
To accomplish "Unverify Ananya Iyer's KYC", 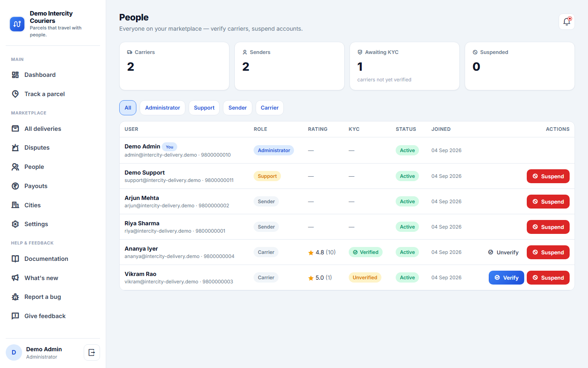I will coord(503,252).
